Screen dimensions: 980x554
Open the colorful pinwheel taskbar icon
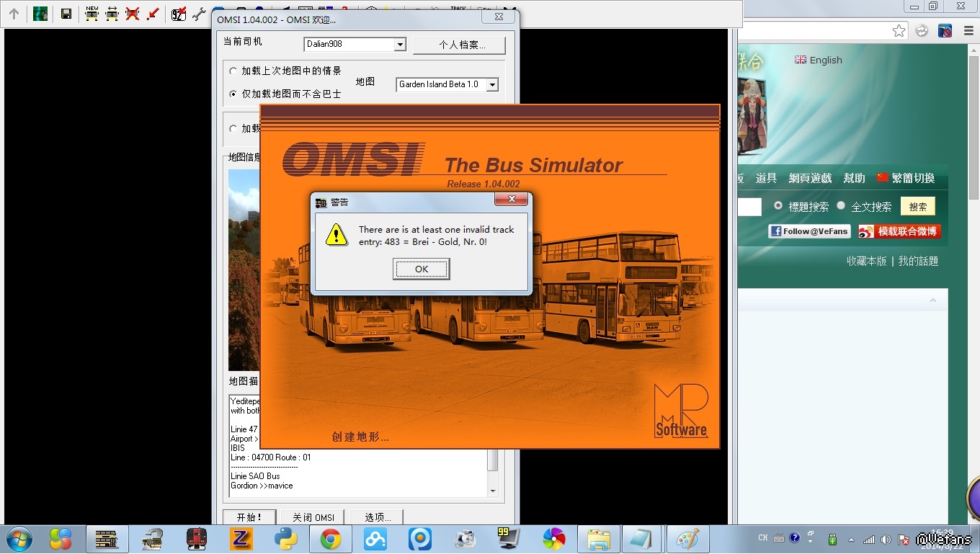(x=554, y=539)
